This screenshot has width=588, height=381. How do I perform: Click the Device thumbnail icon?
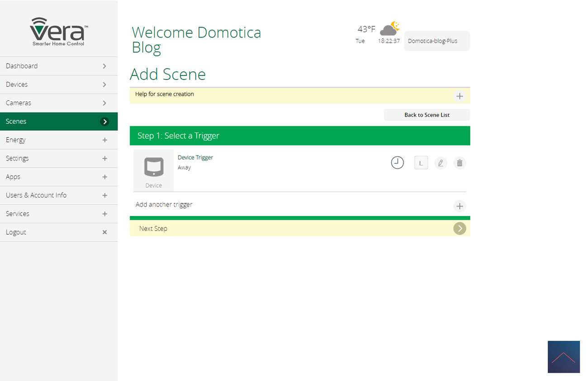point(153,170)
